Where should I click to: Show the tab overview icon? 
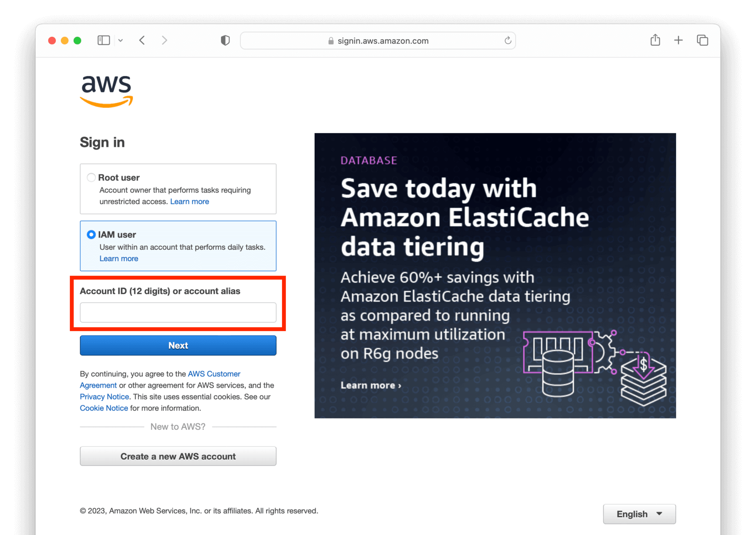pos(703,40)
